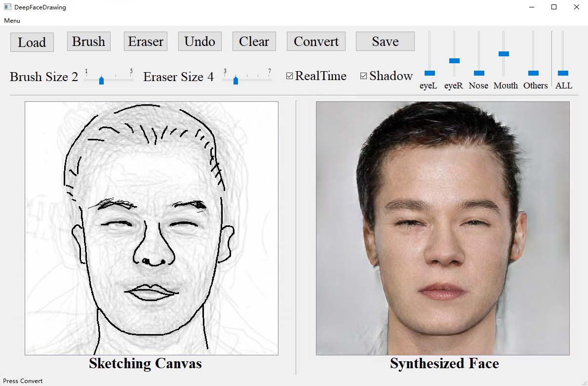The image size is (588, 386).
Task: Uncheck the Shadow checkbox
Action: [364, 76]
